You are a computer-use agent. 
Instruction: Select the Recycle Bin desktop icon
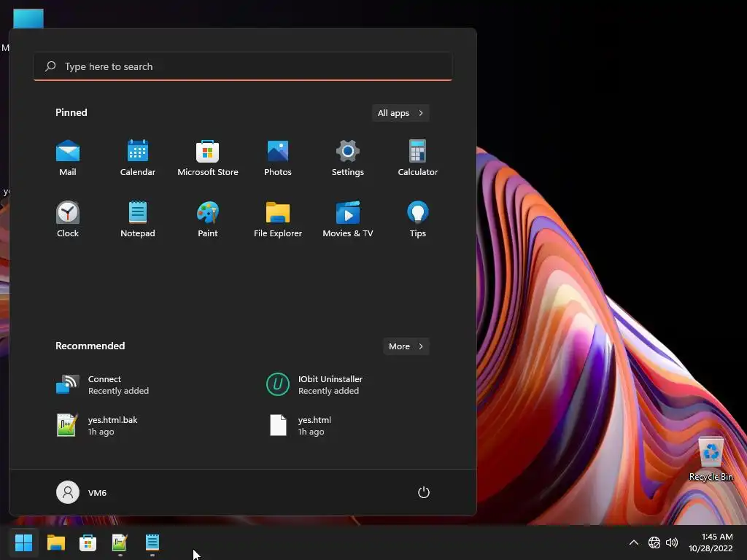[711, 459]
